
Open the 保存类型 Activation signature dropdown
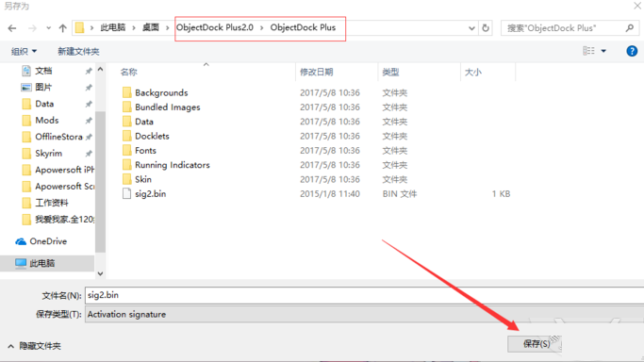click(x=364, y=314)
